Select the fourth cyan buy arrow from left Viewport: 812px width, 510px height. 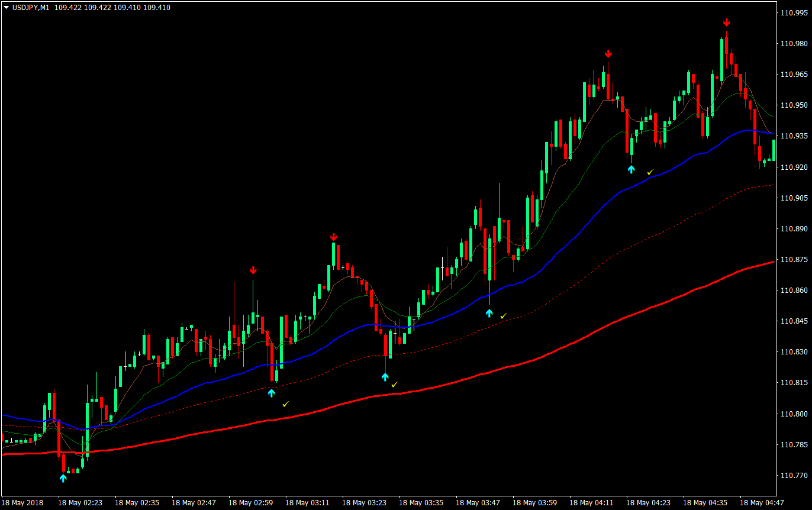point(489,313)
